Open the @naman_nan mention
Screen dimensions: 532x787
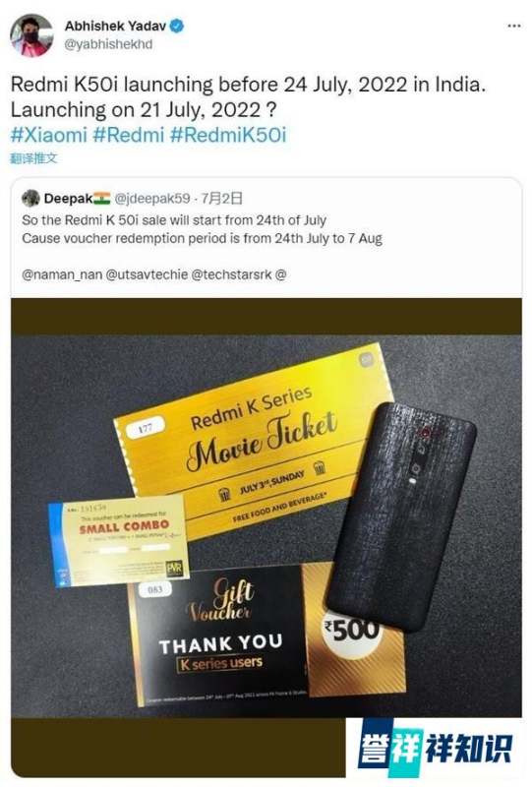click(62, 274)
